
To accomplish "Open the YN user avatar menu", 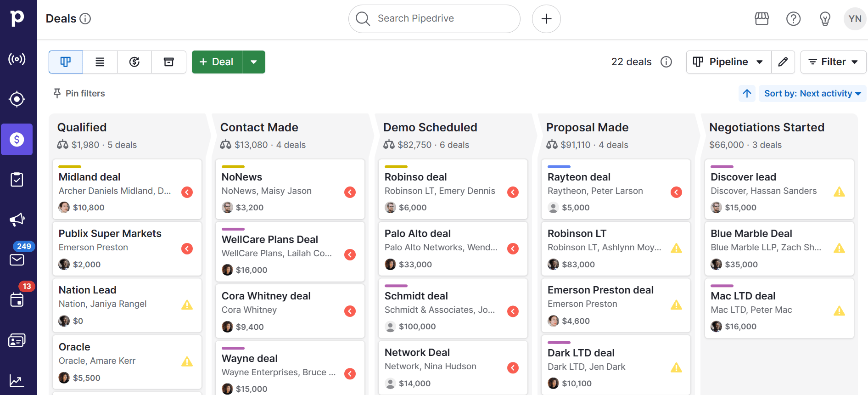I will pyautogui.click(x=855, y=18).
